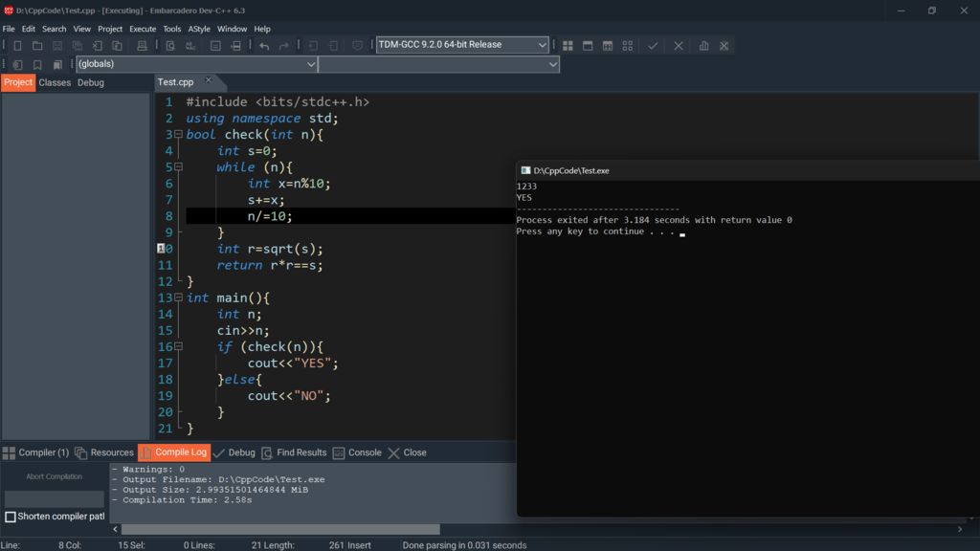980x551 pixels.
Task: Open the Compiler (1) bottom tab
Action: tap(36, 452)
